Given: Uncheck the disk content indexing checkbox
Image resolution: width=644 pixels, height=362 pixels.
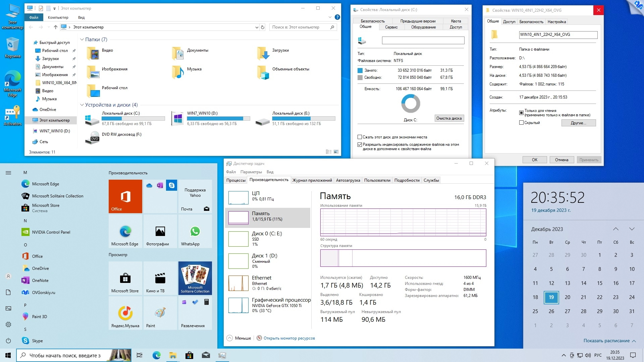Looking at the screenshot, I should (x=360, y=144).
